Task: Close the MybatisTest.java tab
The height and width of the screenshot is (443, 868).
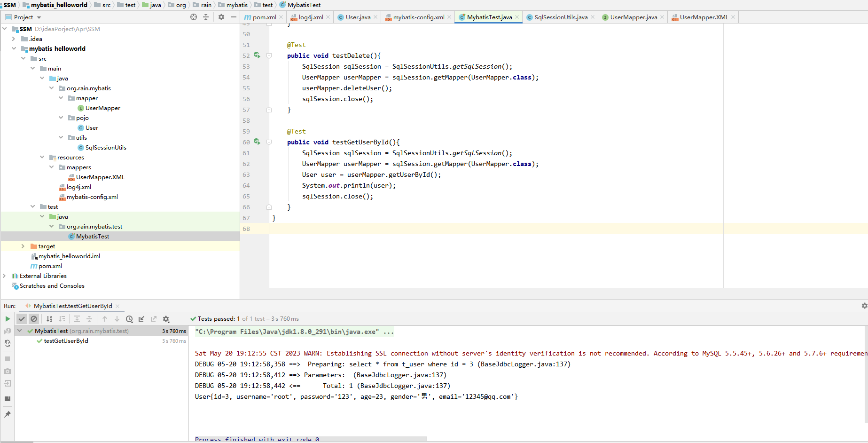Action: tap(517, 17)
